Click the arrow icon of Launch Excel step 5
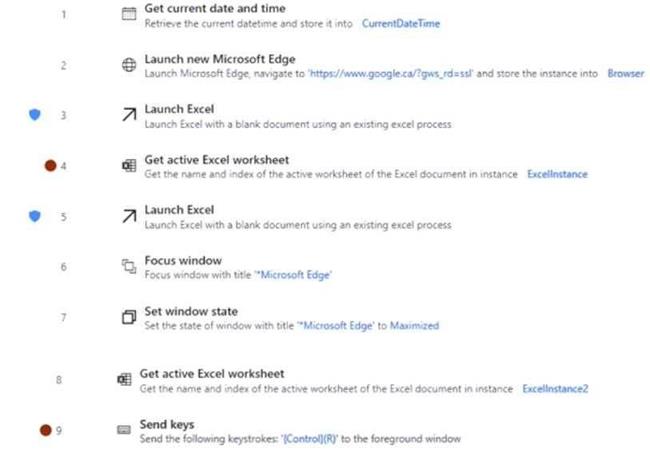This screenshot has height=470, width=650. click(x=129, y=216)
